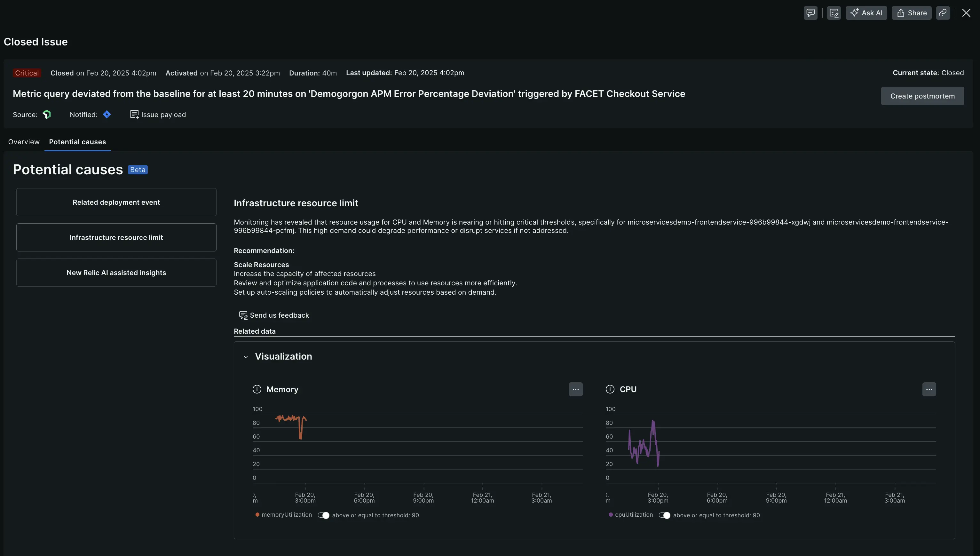Select Related deployment event cause
The height and width of the screenshot is (556, 980).
click(116, 202)
